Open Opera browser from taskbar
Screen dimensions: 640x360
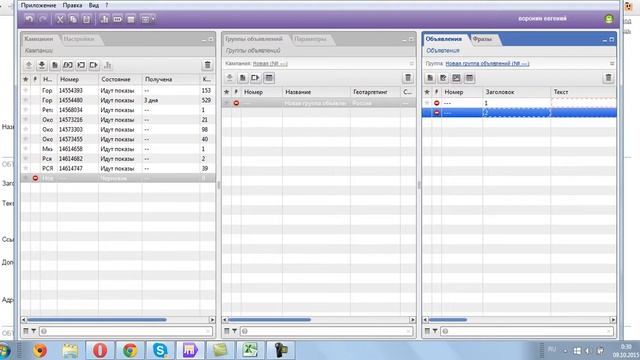click(x=100, y=350)
